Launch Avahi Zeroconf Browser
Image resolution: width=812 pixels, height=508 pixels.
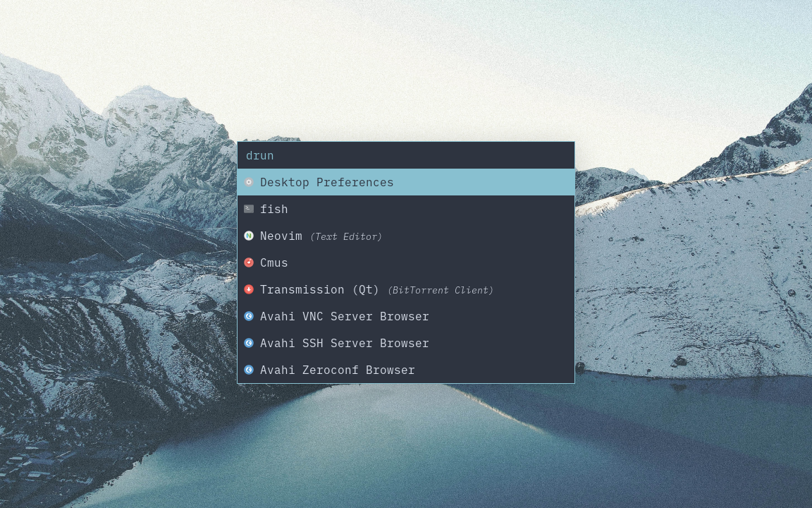(338, 370)
